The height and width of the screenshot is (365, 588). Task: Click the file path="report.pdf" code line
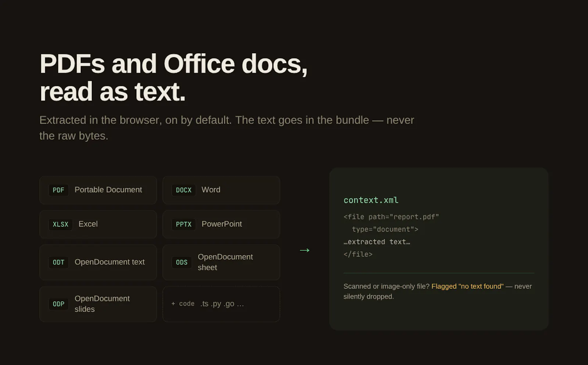391,217
